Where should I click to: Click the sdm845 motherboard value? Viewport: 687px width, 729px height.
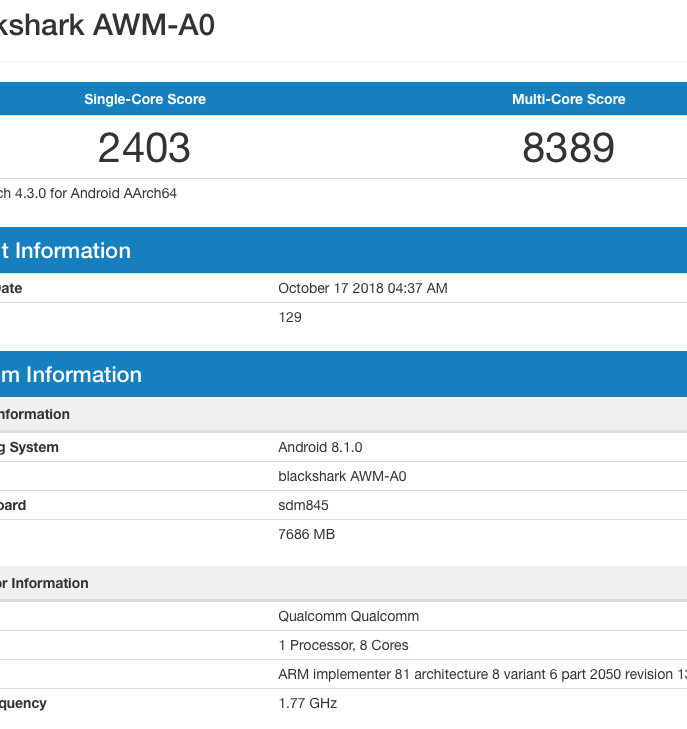coord(303,505)
